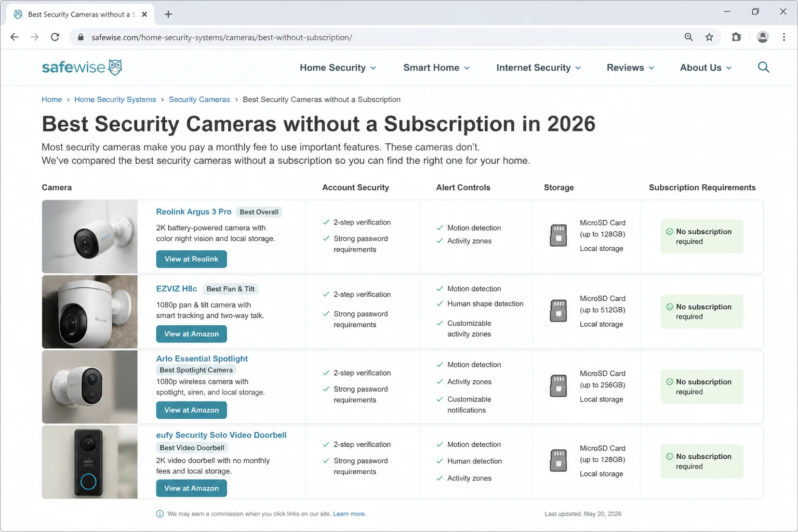Open the browser profile avatar
This screenshot has width=798, height=532.
click(x=763, y=37)
